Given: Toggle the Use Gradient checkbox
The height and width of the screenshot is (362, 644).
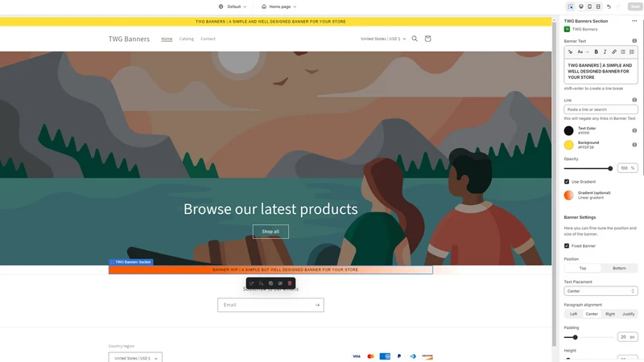Looking at the screenshot, I should pyautogui.click(x=567, y=182).
